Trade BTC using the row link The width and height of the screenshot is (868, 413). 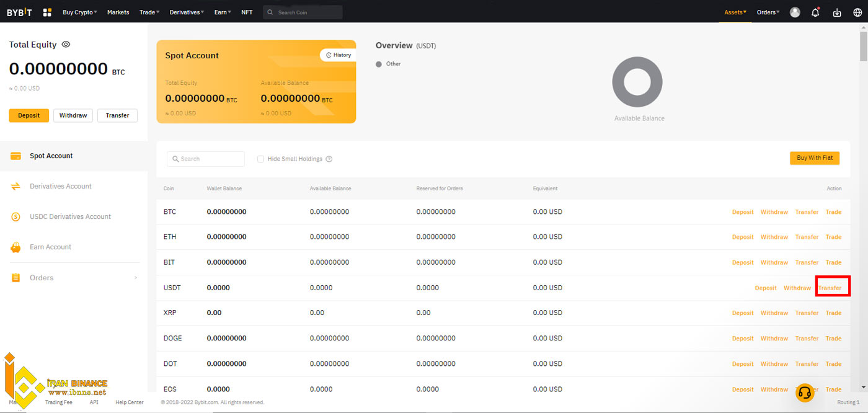(x=833, y=212)
